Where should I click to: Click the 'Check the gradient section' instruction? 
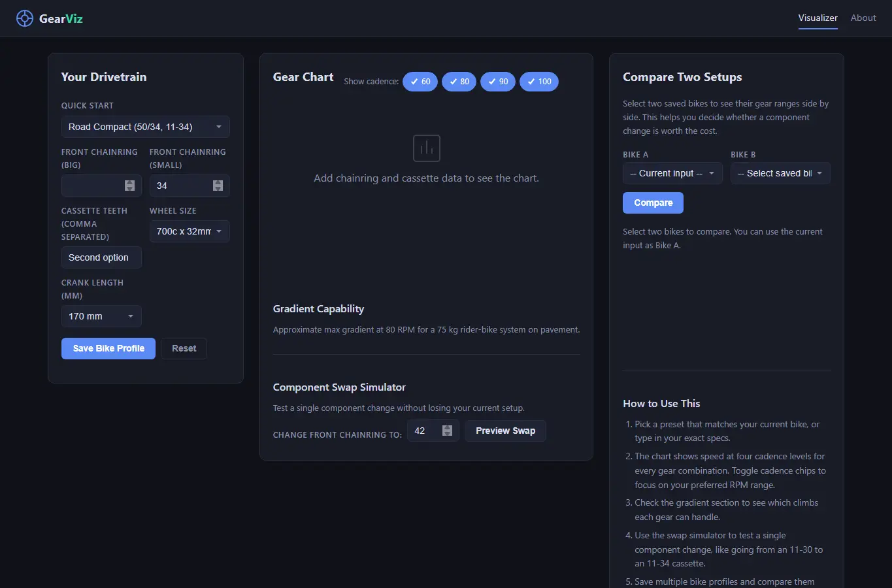coord(726,510)
